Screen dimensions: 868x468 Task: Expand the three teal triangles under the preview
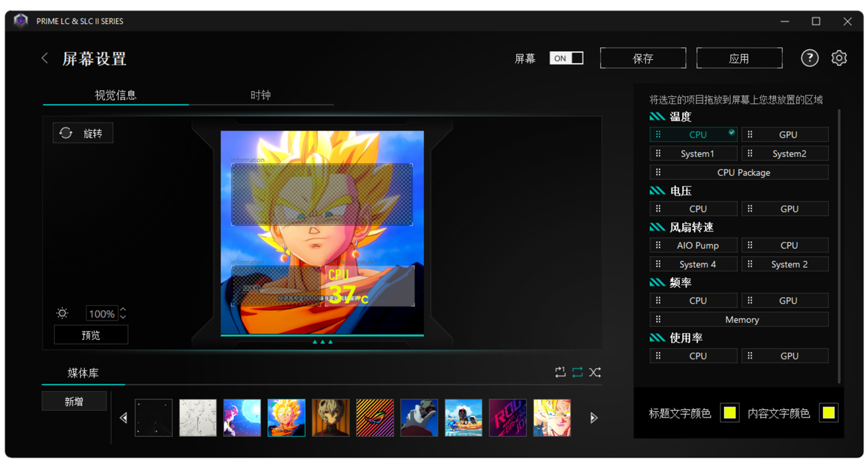click(322, 342)
